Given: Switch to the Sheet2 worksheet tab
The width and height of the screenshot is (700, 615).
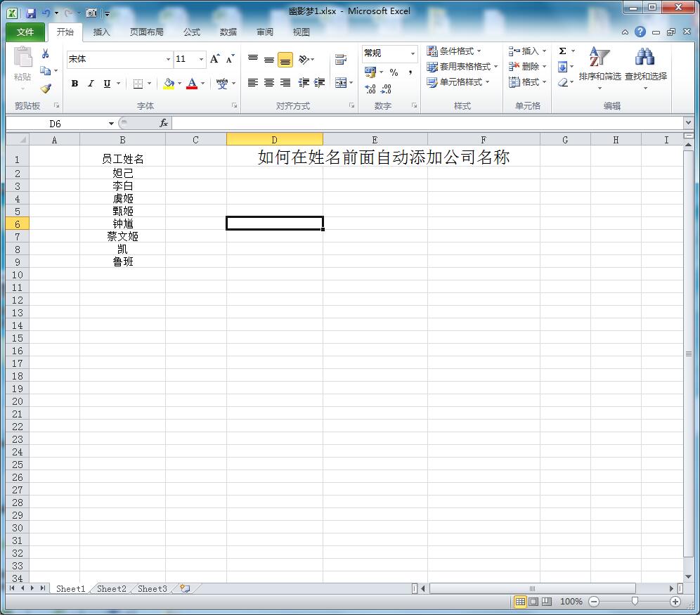Looking at the screenshot, I should [112, 589].
